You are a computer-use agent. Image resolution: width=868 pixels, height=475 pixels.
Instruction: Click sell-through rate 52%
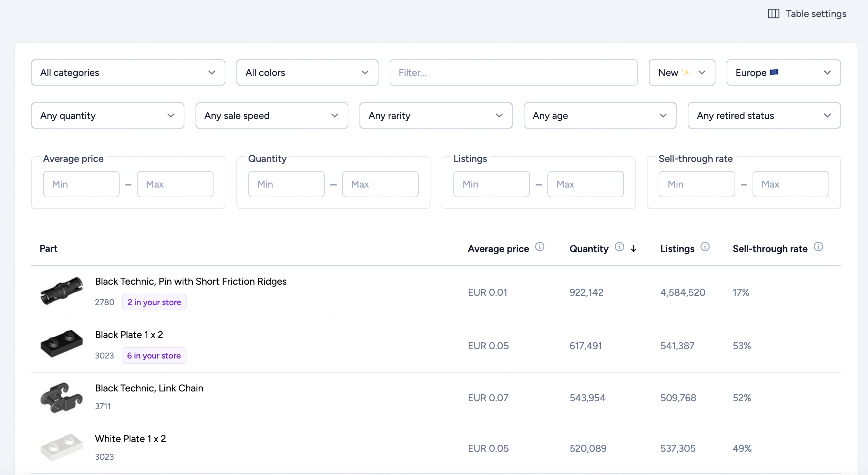tap(742, 398)
